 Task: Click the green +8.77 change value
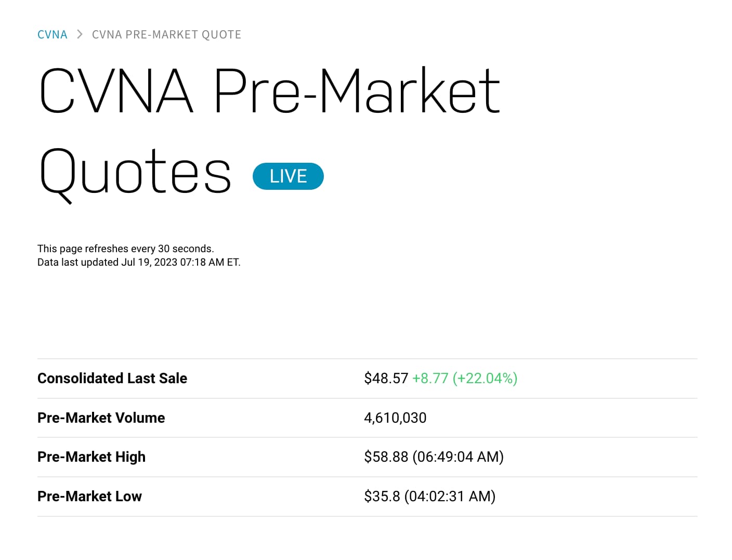(430, 378)
